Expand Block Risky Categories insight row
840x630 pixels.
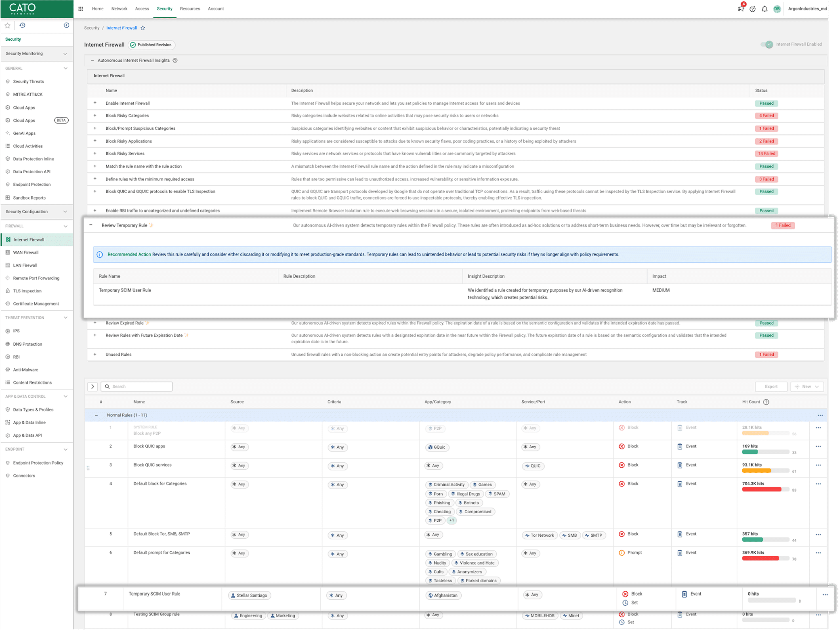95,115
